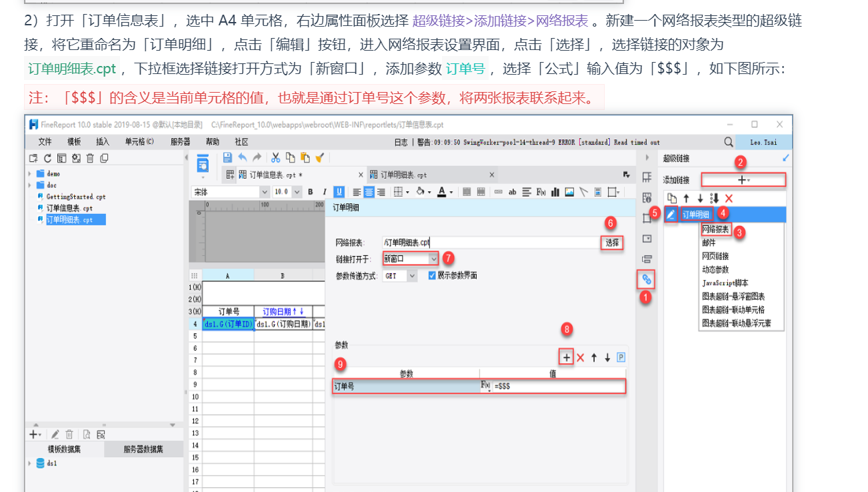Click the copy icon next to scissors
Screen dimensions: 868x492
[x=290, y=157]
